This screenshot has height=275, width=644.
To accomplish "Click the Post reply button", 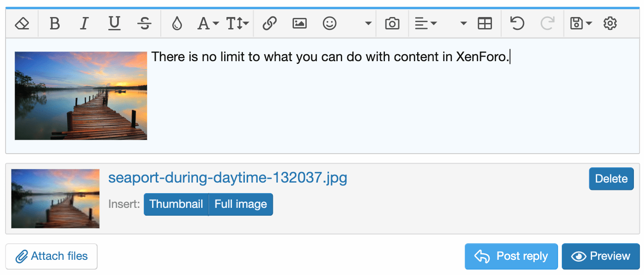I will (511, 256).
